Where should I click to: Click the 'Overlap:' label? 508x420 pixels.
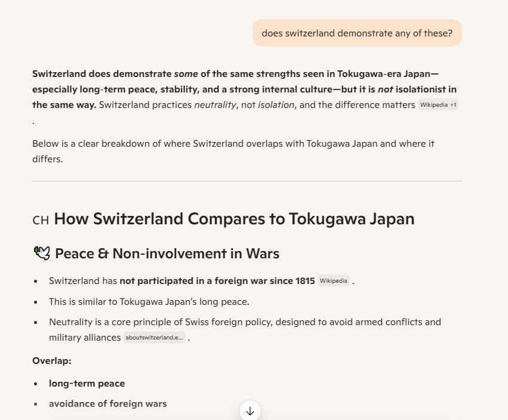tap(52, 361)
